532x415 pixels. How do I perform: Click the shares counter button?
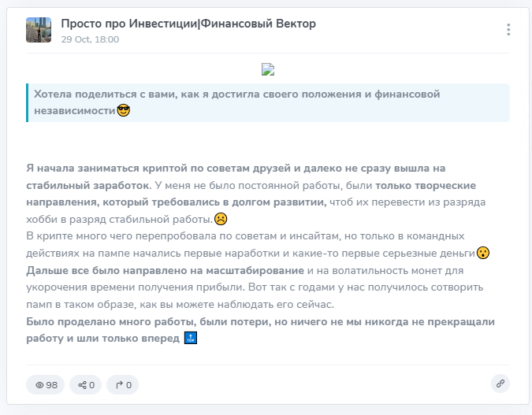click(x=85, y=385)
